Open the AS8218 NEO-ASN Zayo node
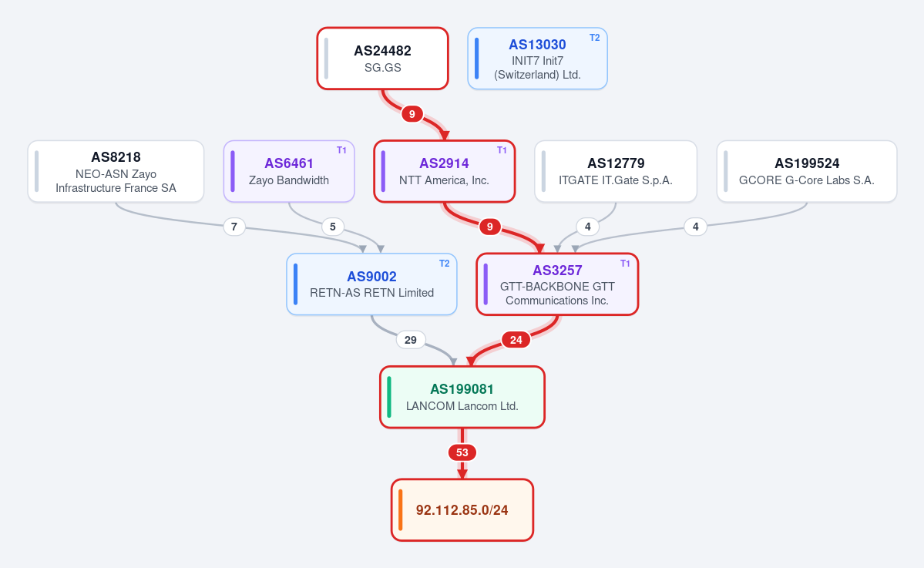Image resolution: width=924 pixels, height=568 pixels. click(x=116, y=171)
